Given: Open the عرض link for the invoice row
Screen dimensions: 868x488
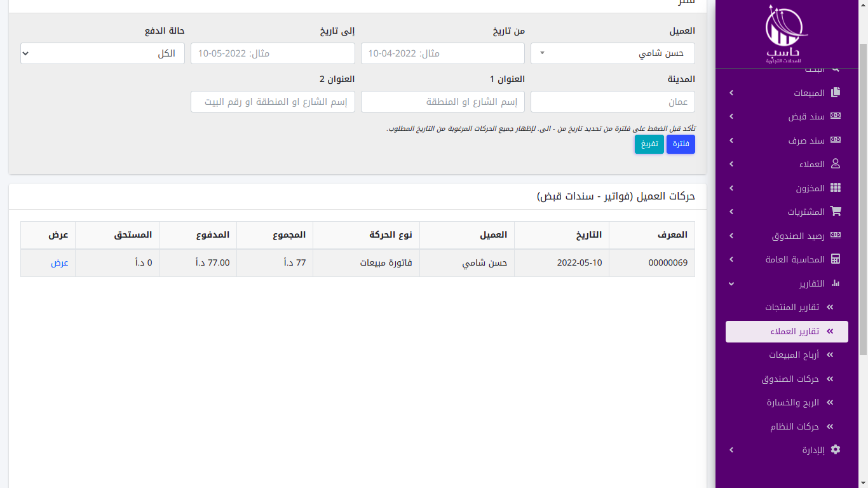Looking at the screenshot, I should click(x=60, y=262).
